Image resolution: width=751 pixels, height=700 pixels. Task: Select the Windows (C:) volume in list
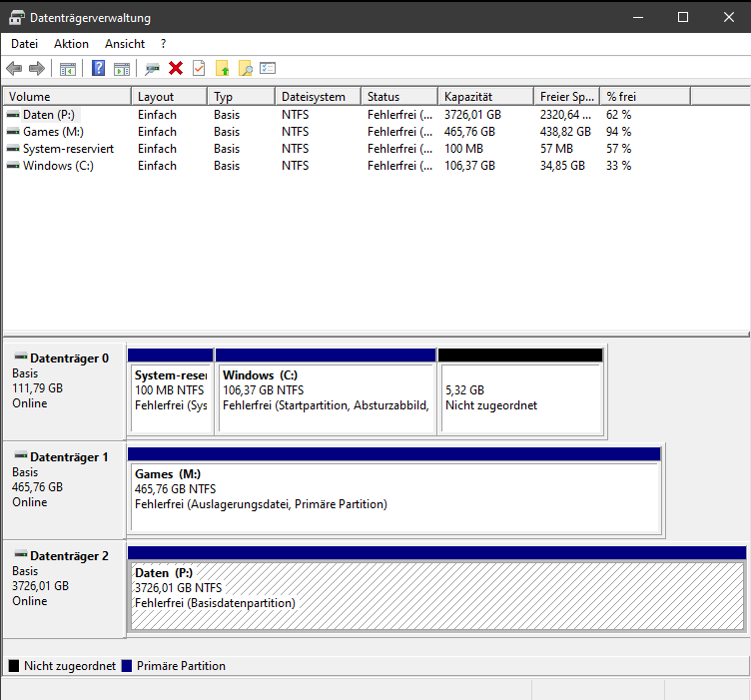coord(59,166)
